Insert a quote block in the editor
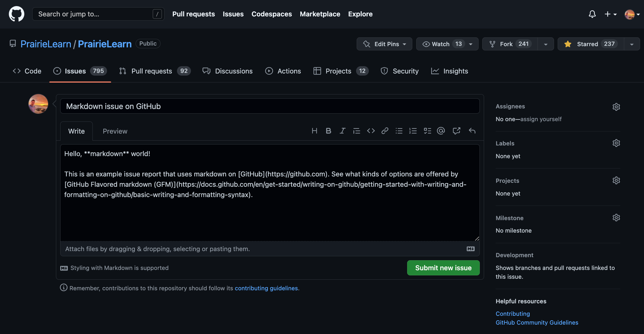The image size is (644, 334). point(356,131)
